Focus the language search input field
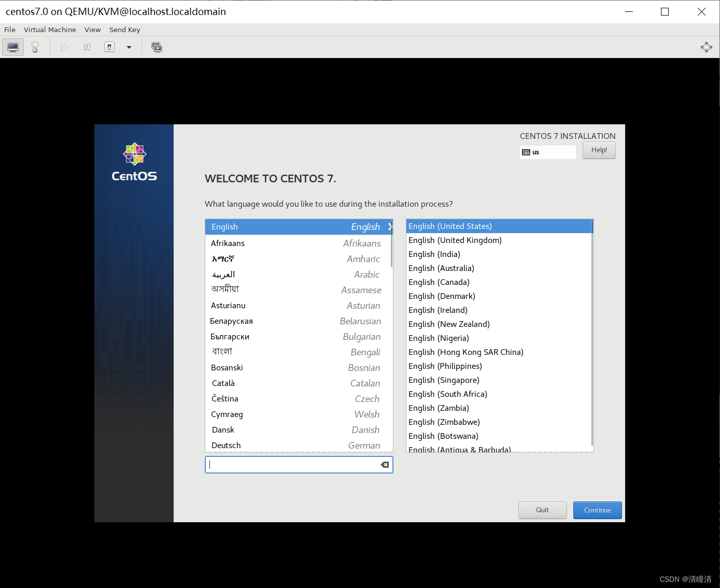 click(x=299, y=465)
